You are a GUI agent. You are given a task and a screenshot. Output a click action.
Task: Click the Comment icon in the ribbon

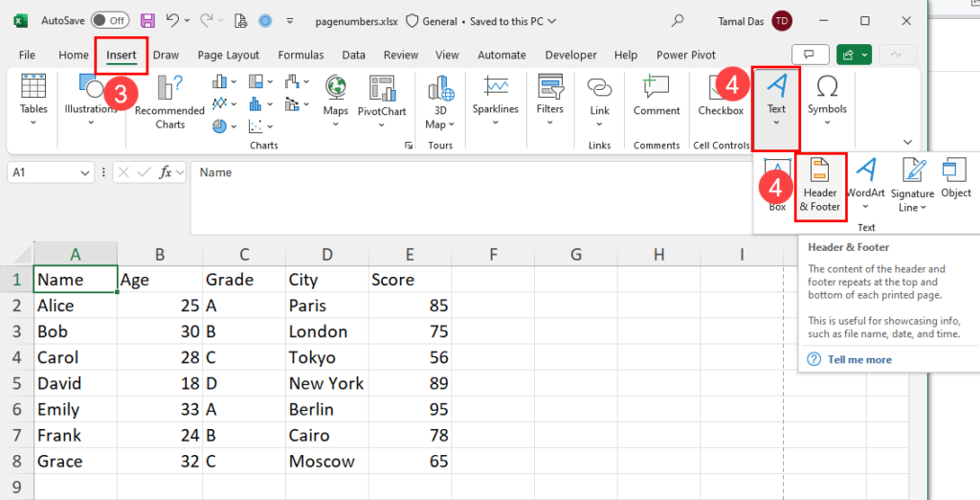tap(657, 87)
